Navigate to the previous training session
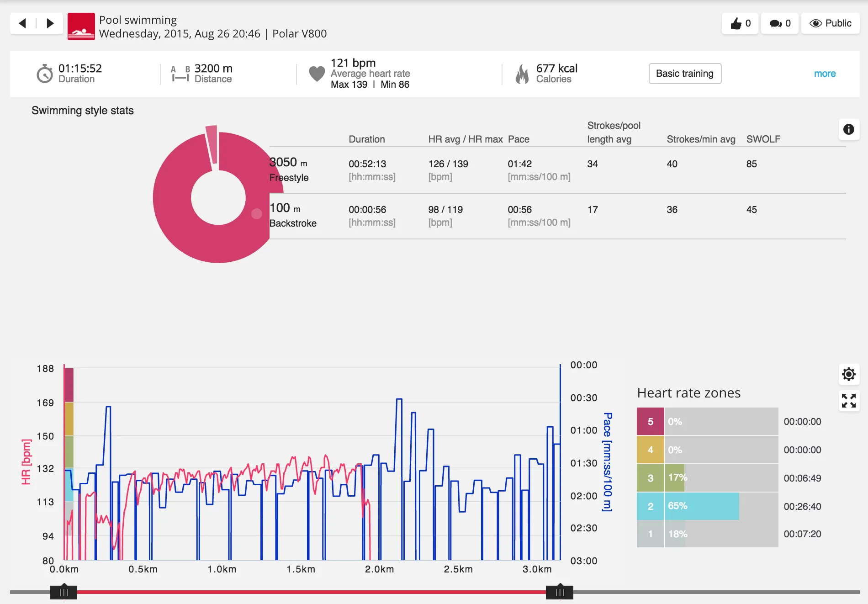This screenshot has height=604, width=868. (22, 23)
